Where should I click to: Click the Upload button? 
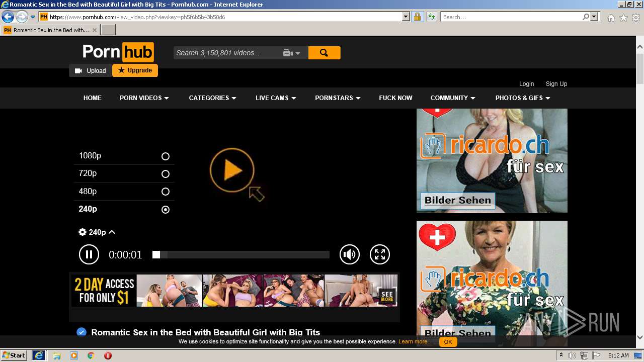tap(91, 71)
